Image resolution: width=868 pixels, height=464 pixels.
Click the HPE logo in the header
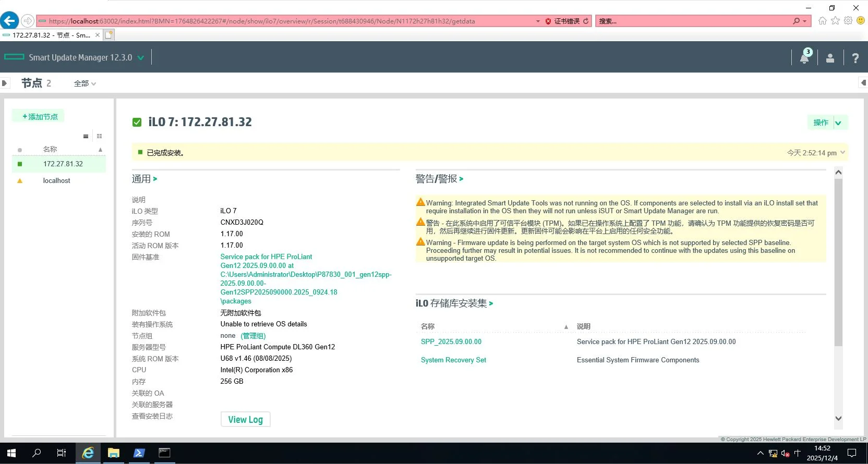[14, 57]
